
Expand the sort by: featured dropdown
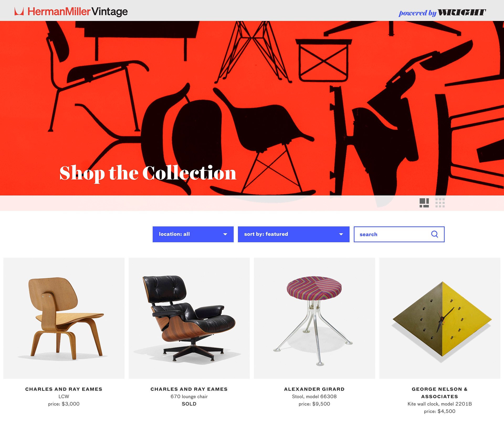(x=293, y=234)
